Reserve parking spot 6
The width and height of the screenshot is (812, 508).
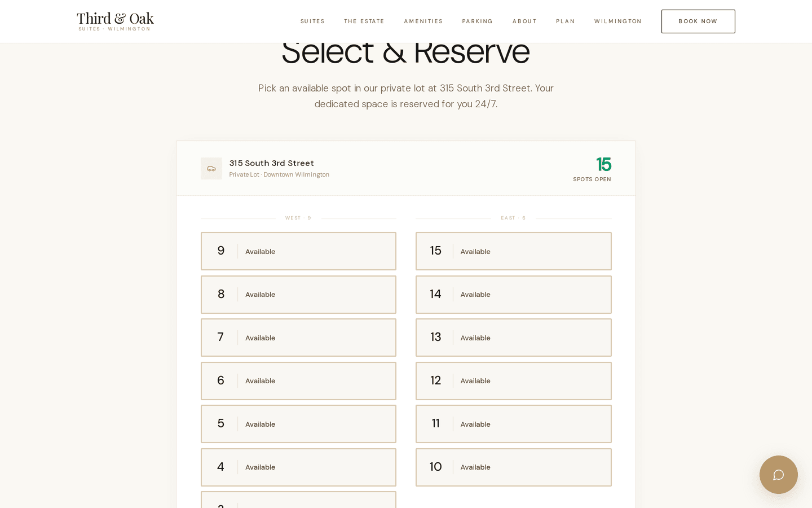point(298,381)
